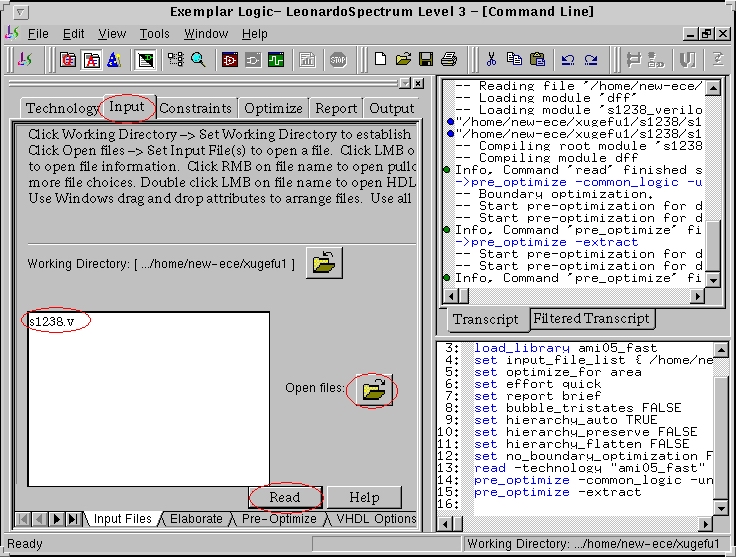Select the Input Files bottom tab
736x557 pixels.
click(x=123, y=519)
